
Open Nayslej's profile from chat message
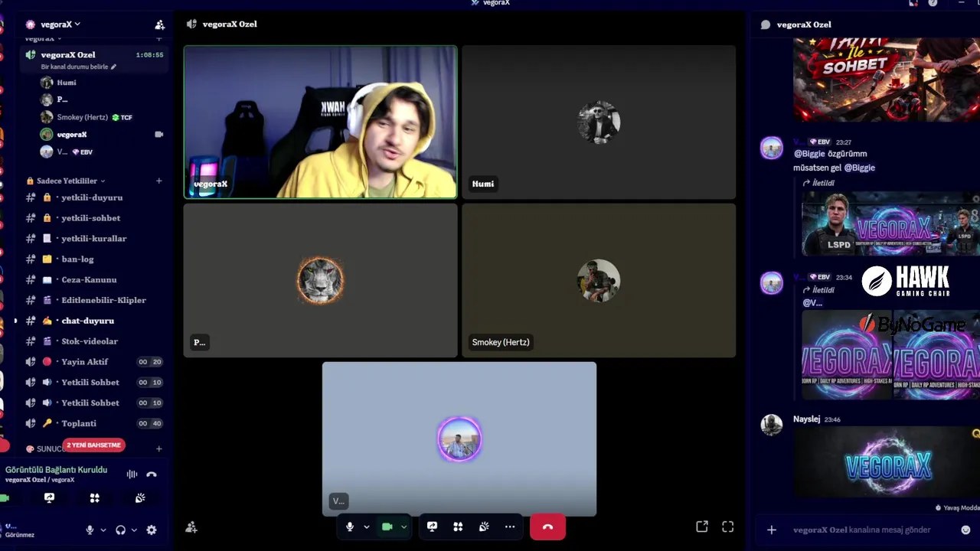click(806, 419)
